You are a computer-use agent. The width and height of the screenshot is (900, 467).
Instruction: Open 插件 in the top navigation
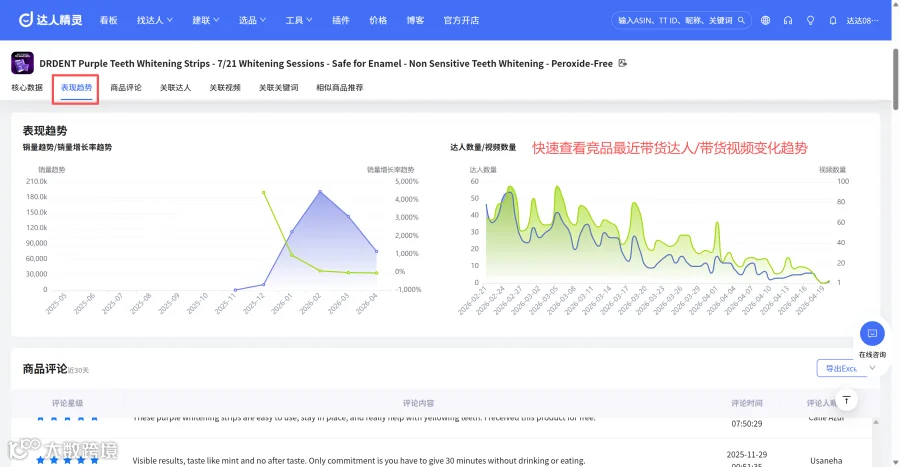340,20
